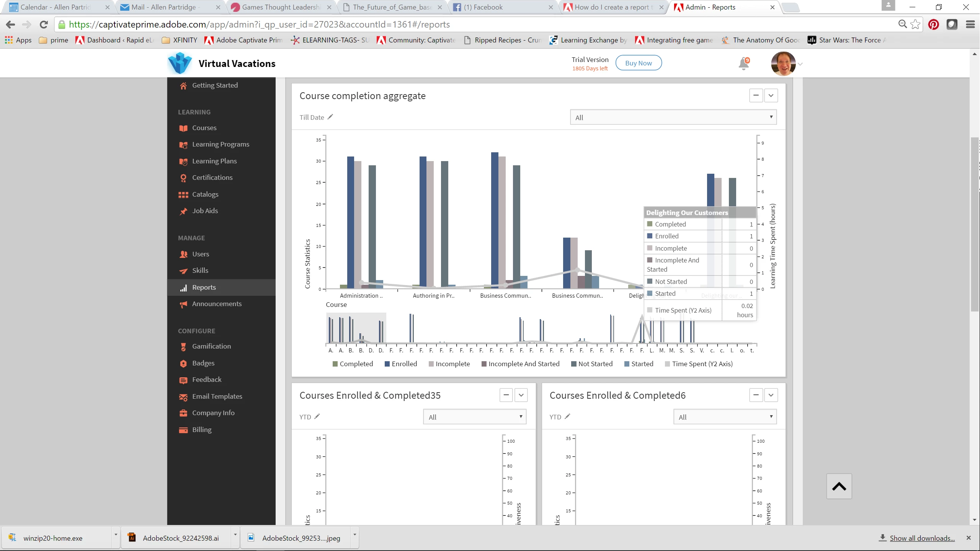Open user profile menu arrow

click(800, 64)
